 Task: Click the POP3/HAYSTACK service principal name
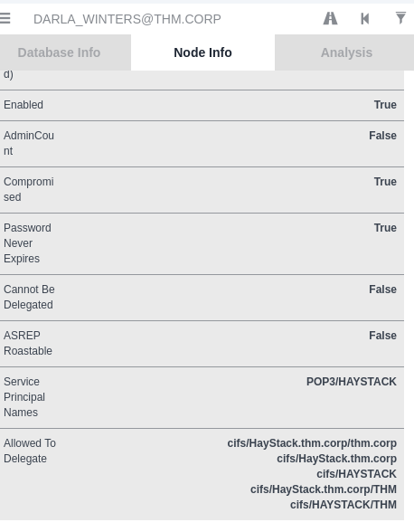tap(352, 382)
